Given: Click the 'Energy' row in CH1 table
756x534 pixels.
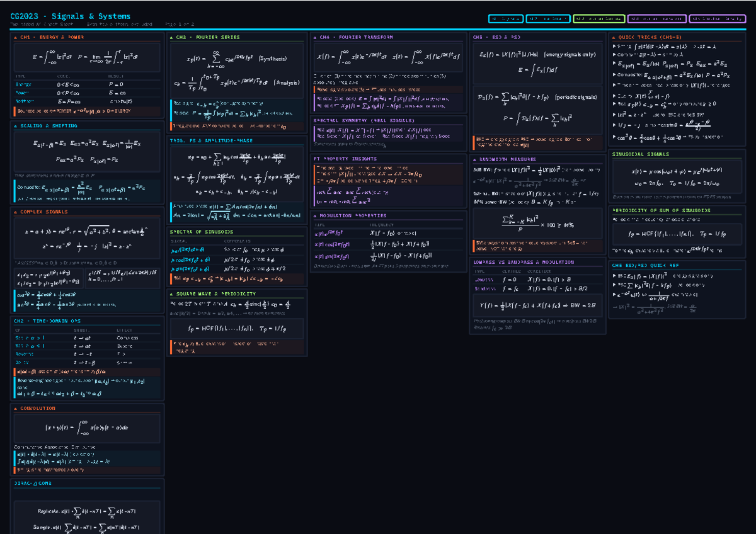Looking at the screenshot, I should [x=86, y=84].
